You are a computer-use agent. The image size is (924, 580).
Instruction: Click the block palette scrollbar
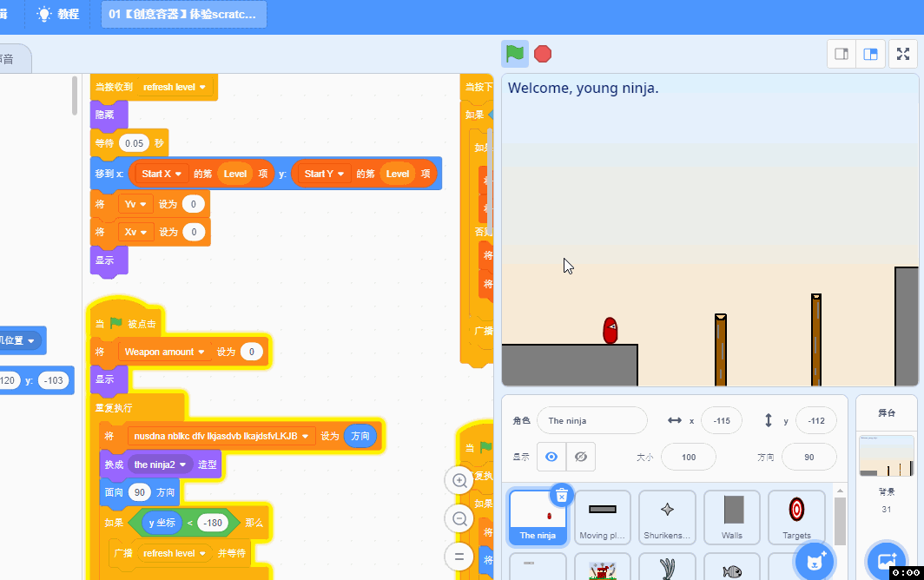[x=75, y=96]
